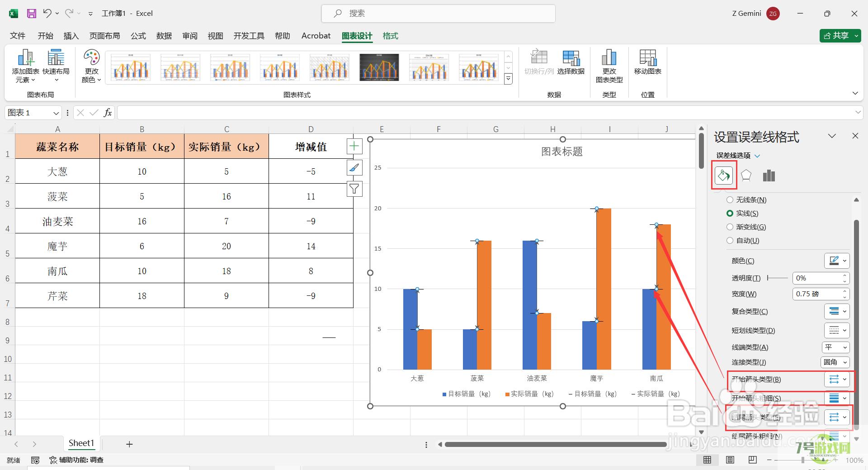Viewport: 868px width, 470px height.
Task: Click the insert function fx icon
Action: click(108, 113)
